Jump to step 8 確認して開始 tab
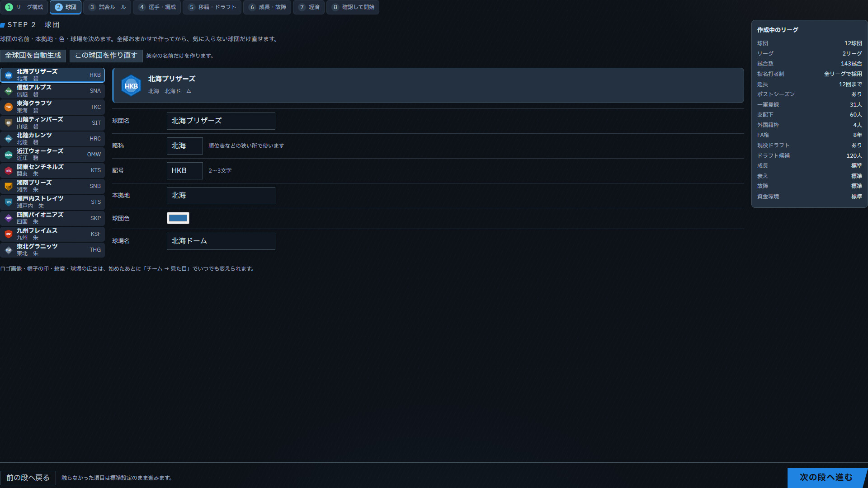The image size is (868, 488). 353,7
